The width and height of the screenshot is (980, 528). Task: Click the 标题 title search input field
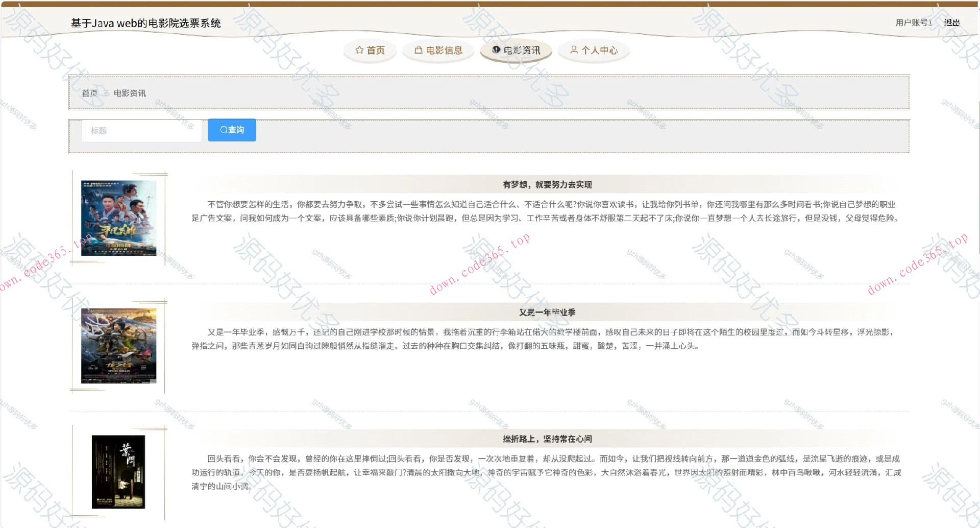141,131
